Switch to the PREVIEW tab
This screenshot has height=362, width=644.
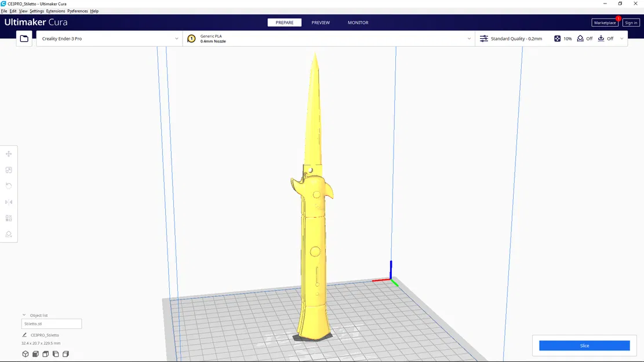(x=321, y=23)
